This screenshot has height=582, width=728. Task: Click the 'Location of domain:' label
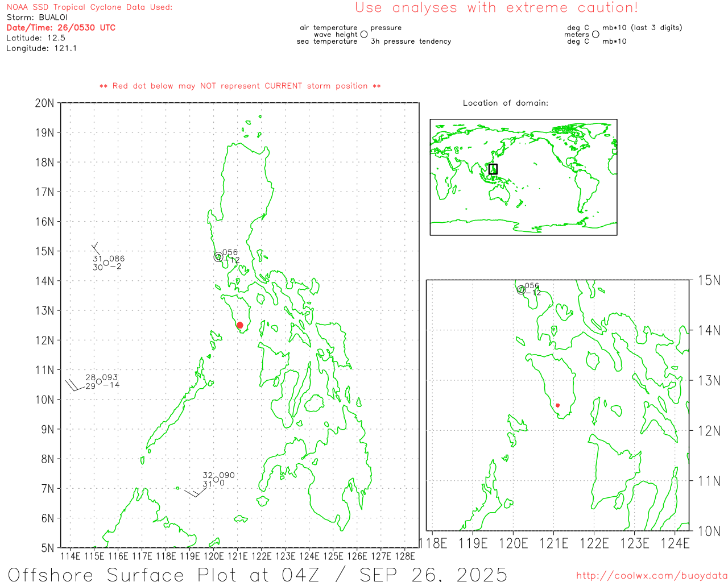click(x=506, y=103)
